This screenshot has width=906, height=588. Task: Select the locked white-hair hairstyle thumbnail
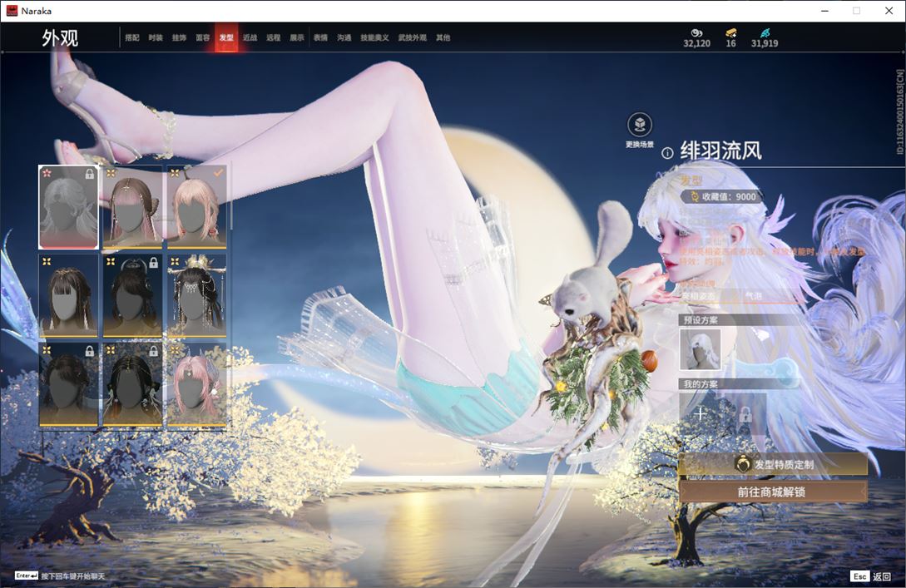coord(69,207)
